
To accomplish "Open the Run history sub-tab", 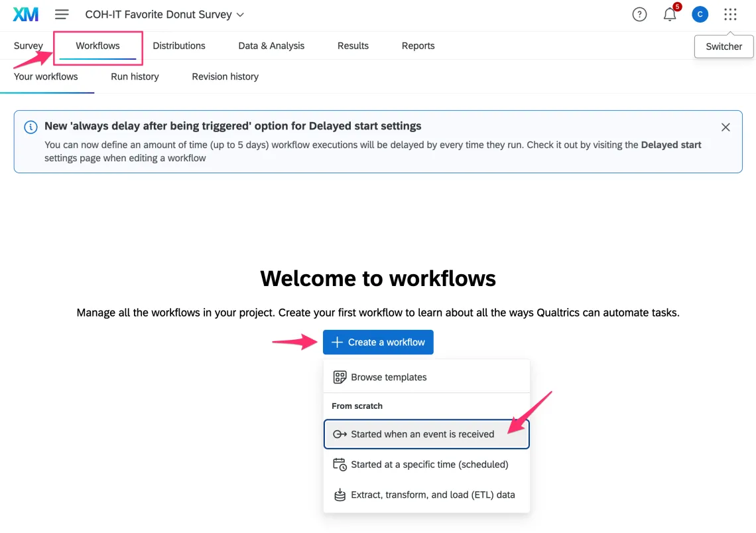I will point(135,77).
